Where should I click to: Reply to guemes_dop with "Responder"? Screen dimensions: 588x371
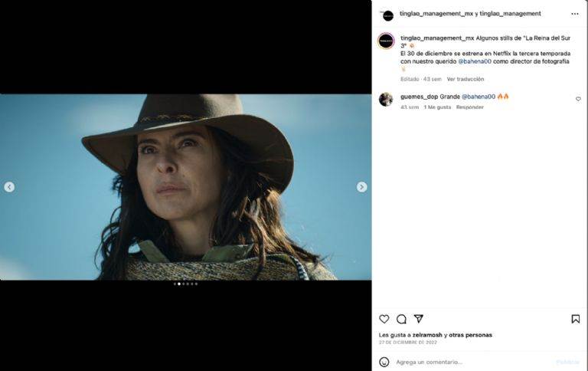(x=469, y=107)
